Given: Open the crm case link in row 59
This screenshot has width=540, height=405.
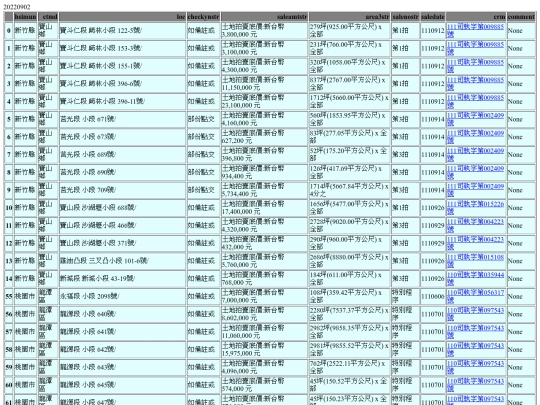Looking at the screenshot, I should (475, 367).
